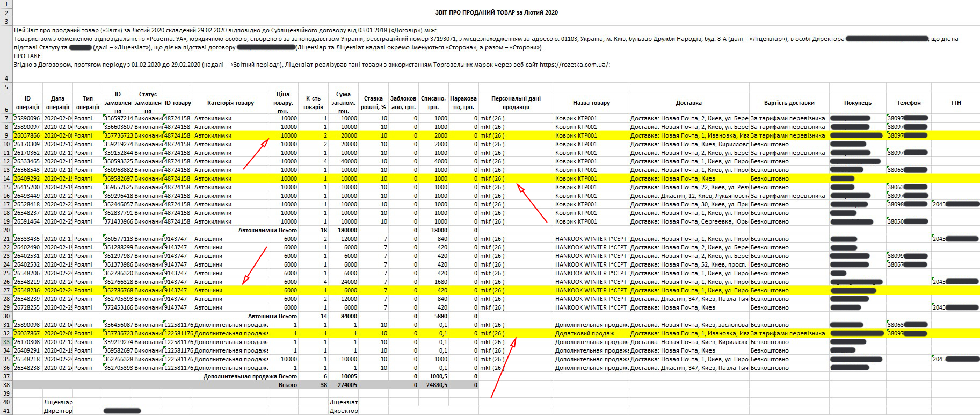Image resolution: width=980 pixels, height=415 pixels.
Task: Select the "Тип операції" header cell
Action: [x=88, y=103]
